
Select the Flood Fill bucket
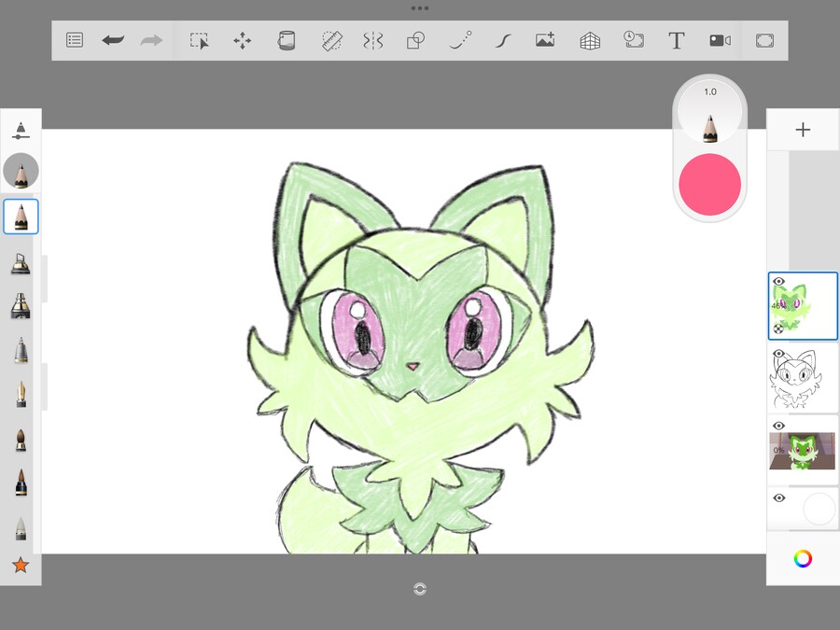[287, 41]
